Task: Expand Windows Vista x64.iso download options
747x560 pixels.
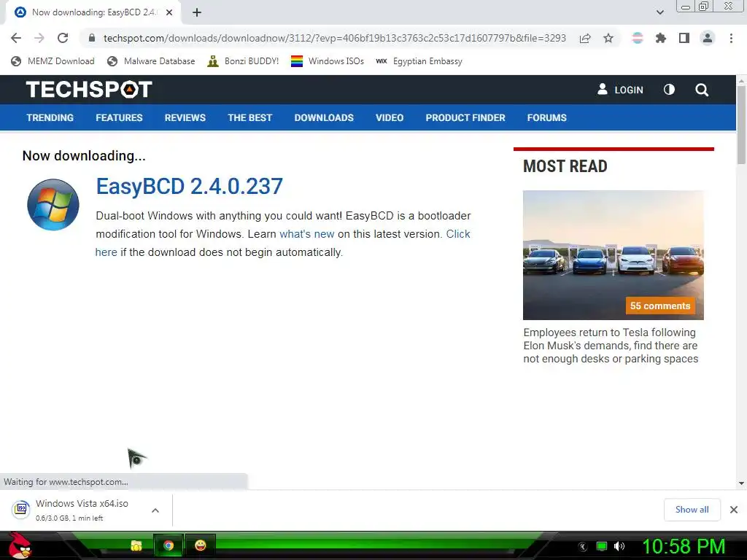Action: tap(155, 510)
